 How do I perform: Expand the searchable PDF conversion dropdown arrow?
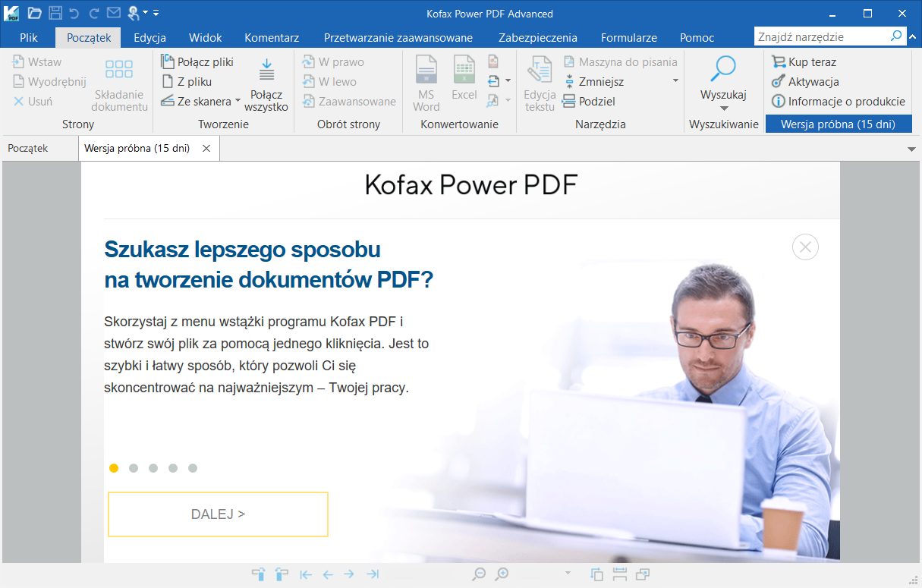[508, 101]
